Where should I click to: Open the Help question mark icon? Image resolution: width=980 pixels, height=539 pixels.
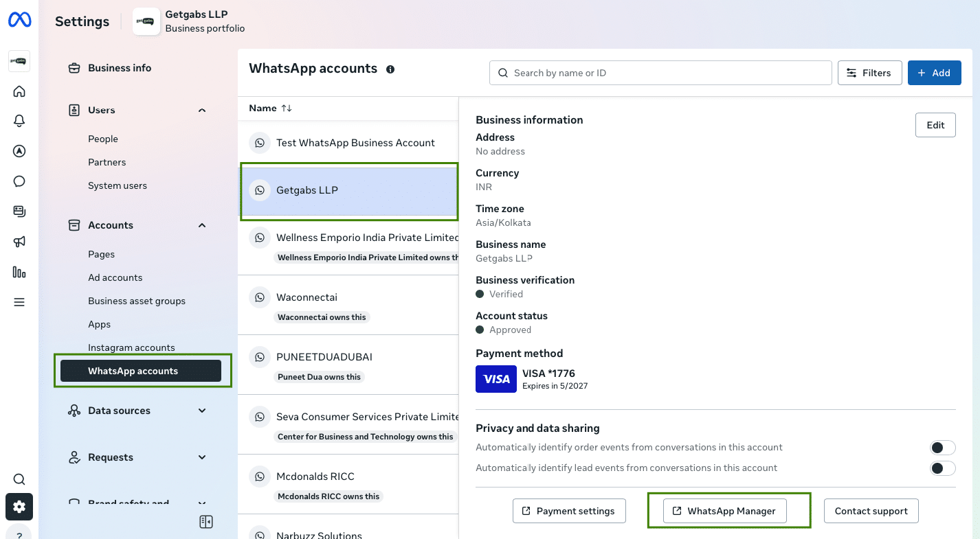click(x=19, y=533)
